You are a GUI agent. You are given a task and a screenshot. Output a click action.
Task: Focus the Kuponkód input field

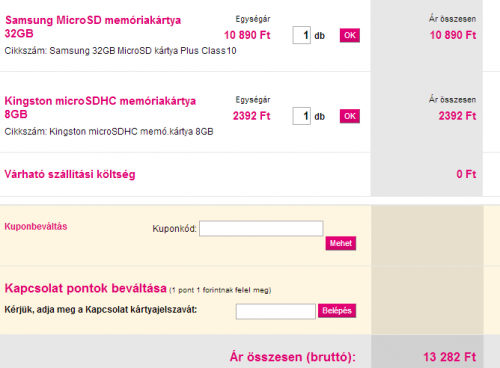coord(261,229)
